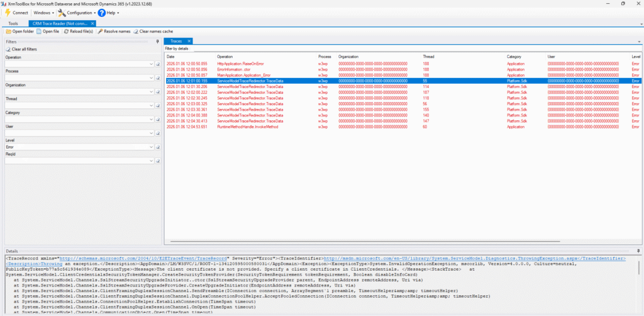
Task: Clear all filters
Action: click(x=21, y=49)
